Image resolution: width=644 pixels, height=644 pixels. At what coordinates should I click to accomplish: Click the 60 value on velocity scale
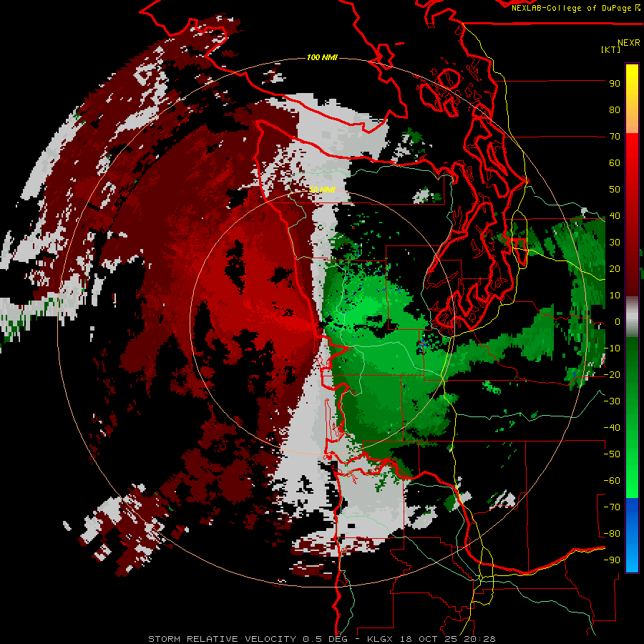(x=615, y=163)
